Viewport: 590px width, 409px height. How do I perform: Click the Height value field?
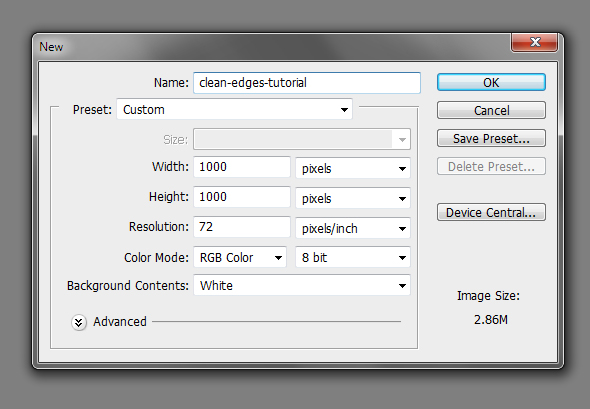[242, 197]
